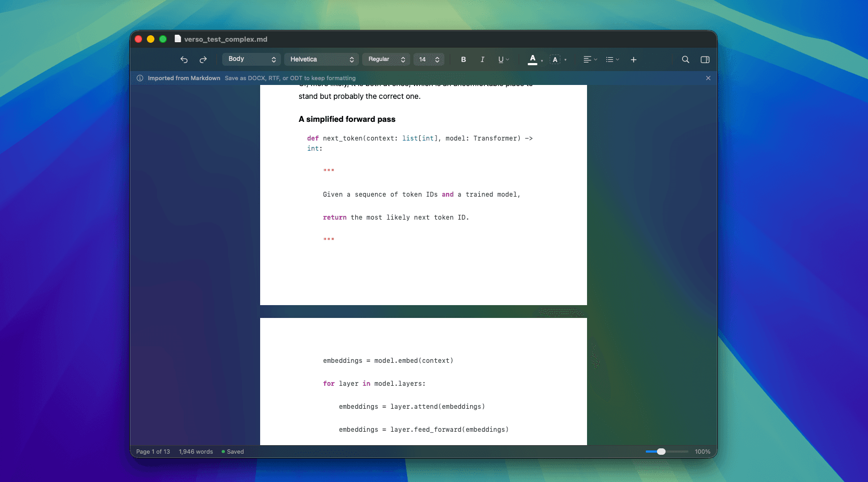868x482 pixels.
Task: Expand the text alignment options
Action: [x=590, y=59]
